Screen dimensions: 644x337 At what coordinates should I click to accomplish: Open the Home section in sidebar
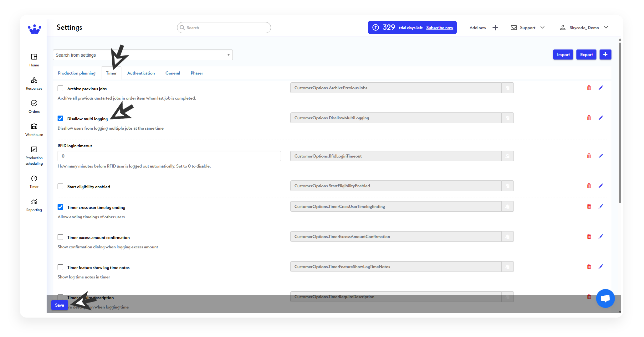(34, 60)
